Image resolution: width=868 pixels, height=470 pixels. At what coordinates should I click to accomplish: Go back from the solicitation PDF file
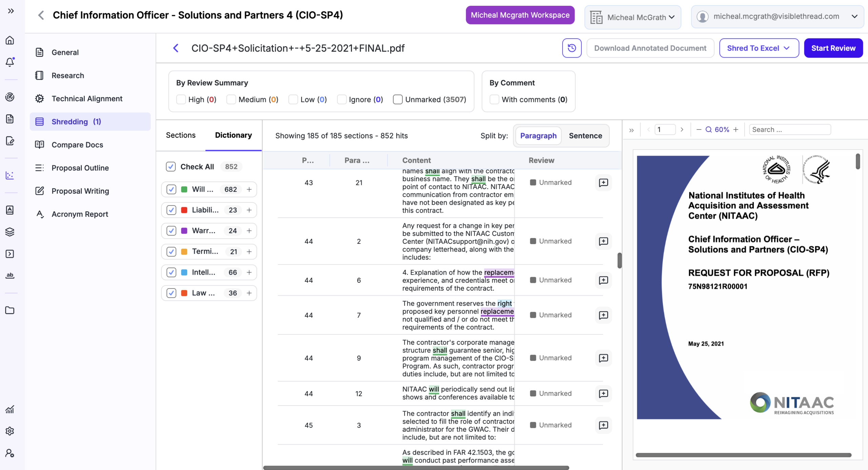[x=176, y=48]
